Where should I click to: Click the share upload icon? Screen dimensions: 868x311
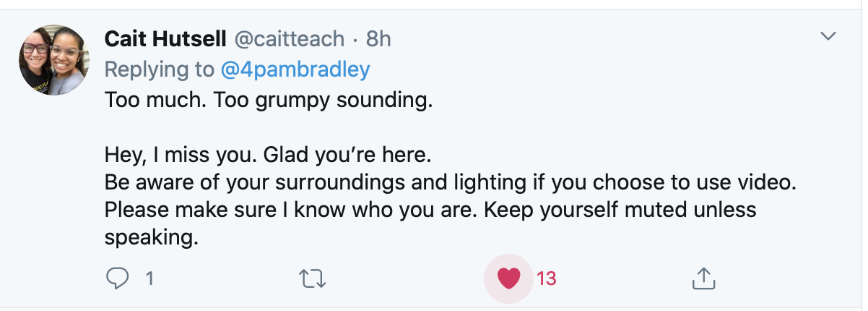(703, 278)
